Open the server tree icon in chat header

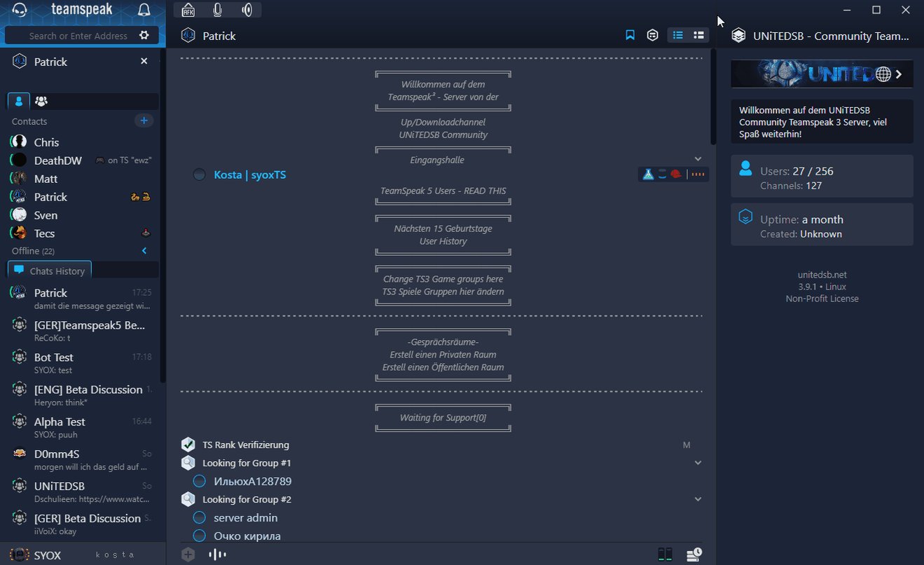coord(652,34)
